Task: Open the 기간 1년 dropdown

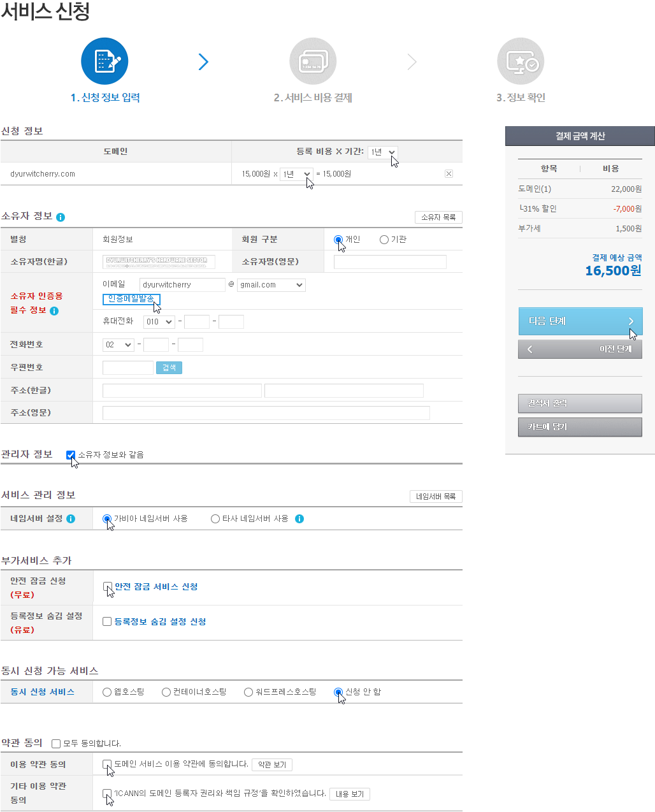Action: pos(382,152)
